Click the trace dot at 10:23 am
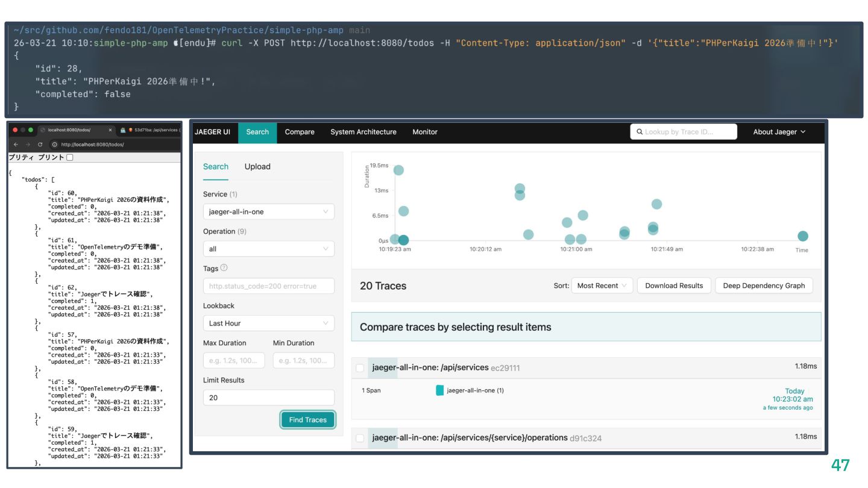The height and width of the screenshot is (488, 868). pos(802,236)
